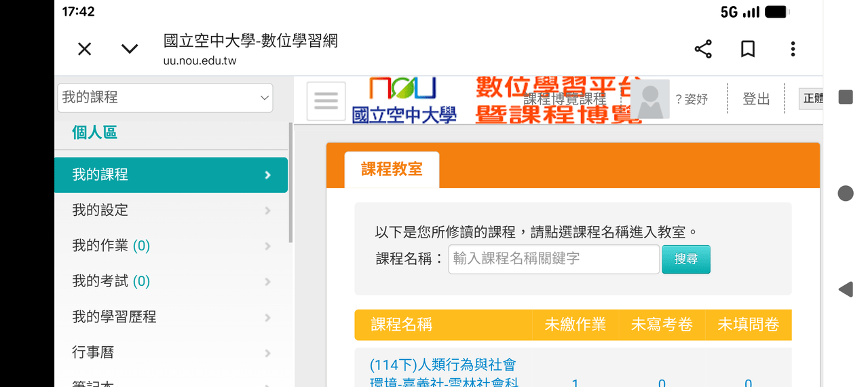
Task: Open 我的設定 in sidebar
Action: coord(171,210)
